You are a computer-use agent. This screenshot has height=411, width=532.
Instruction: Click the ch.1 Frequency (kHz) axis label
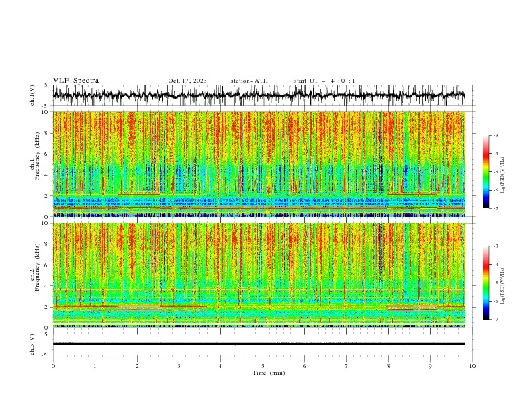(x=35, y=156)
